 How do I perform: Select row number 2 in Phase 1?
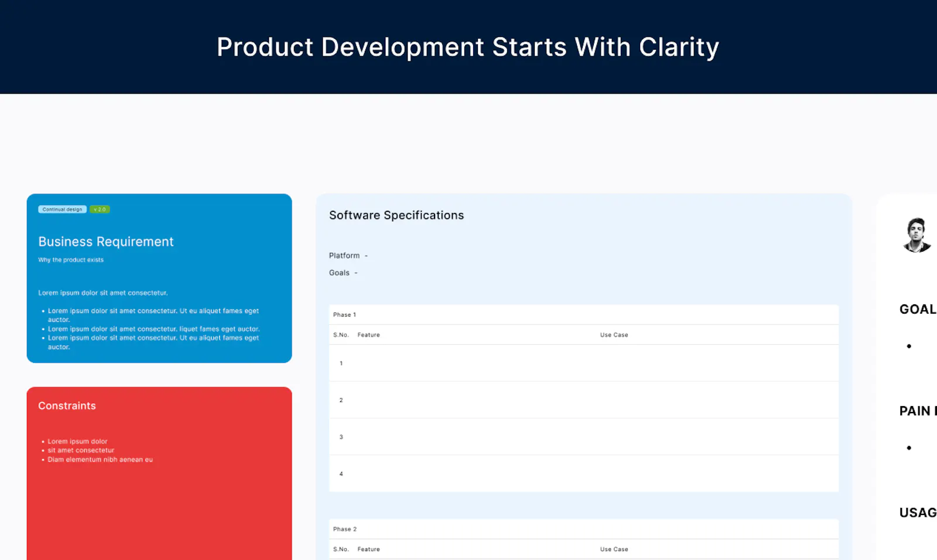584,400
